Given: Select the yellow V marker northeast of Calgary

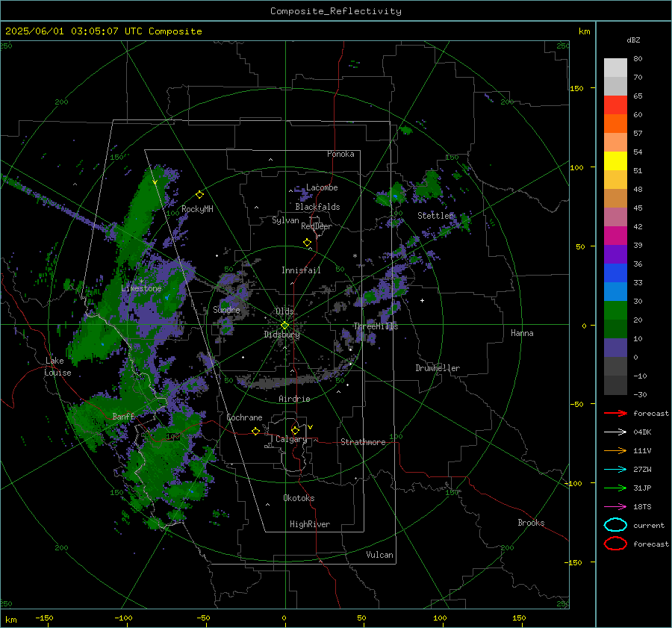Looking at the screenshot, I should click(311, 427).
